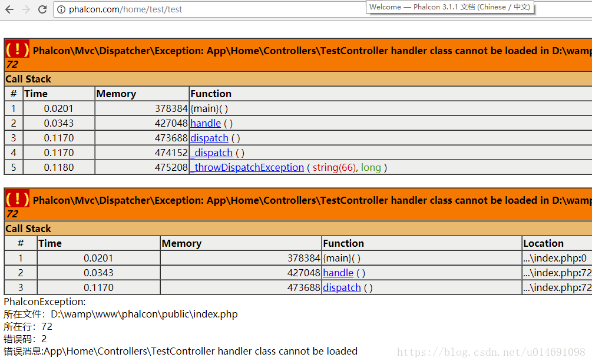Select time value 0.0343 in second table
592x364 pixels.
[98, 273]
